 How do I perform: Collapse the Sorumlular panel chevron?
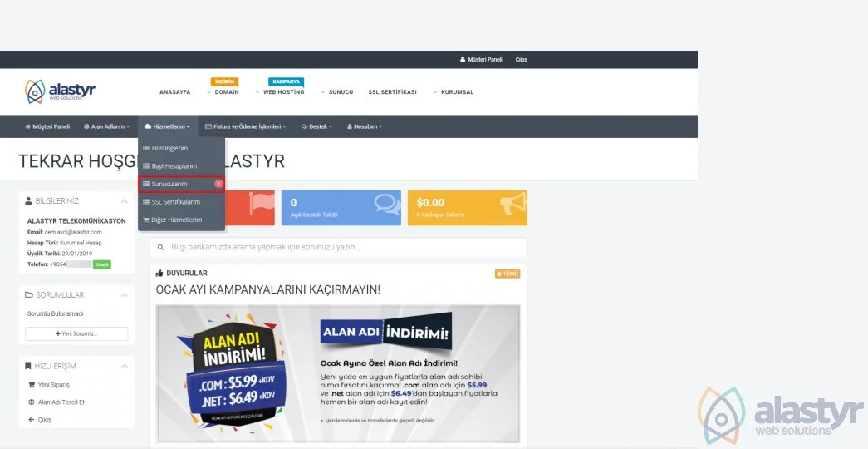click(x=124, y=295)
